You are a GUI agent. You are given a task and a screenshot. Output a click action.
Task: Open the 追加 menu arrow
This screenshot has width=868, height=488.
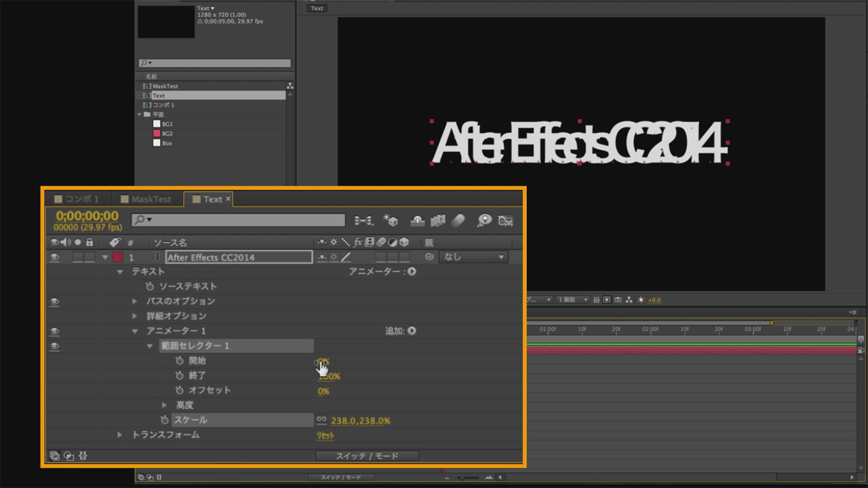coord(412,331)
